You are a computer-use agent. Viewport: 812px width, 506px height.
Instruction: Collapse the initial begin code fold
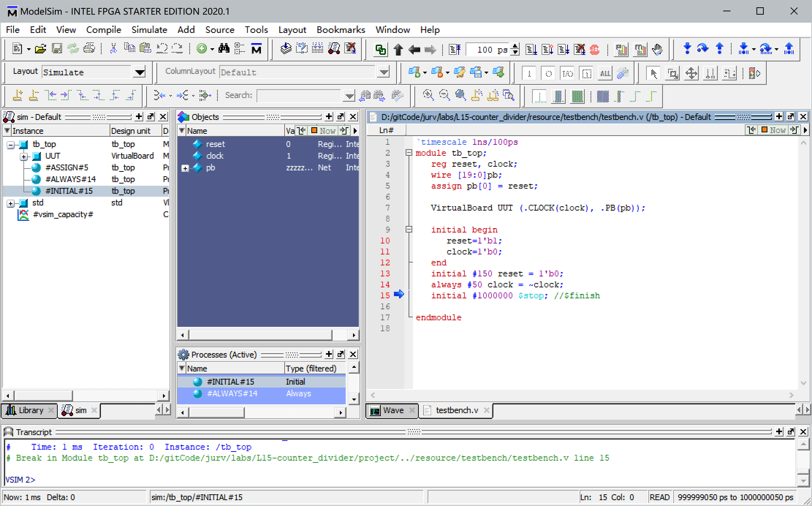409,230
